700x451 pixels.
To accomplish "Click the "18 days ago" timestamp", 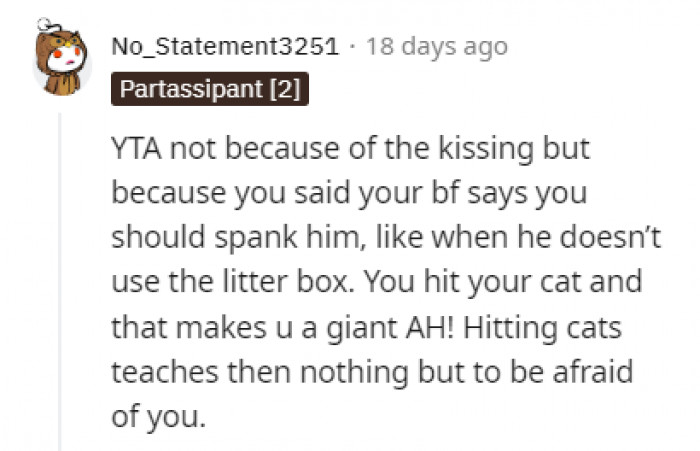I will 437,46.
